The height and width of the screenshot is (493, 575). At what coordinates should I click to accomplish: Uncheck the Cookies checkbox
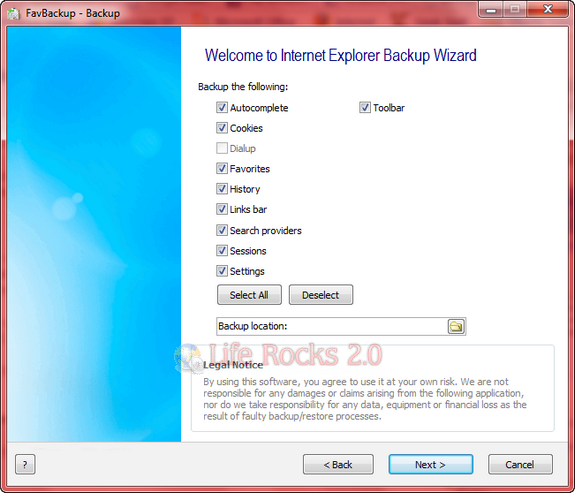pyautogui.click(x=221, y=128)
